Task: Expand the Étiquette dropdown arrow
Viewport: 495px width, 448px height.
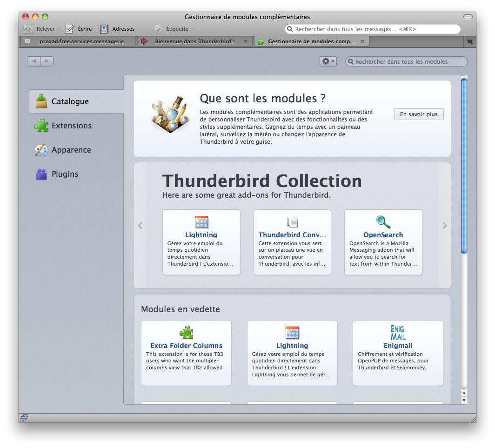Action: [x=193, y=29]
